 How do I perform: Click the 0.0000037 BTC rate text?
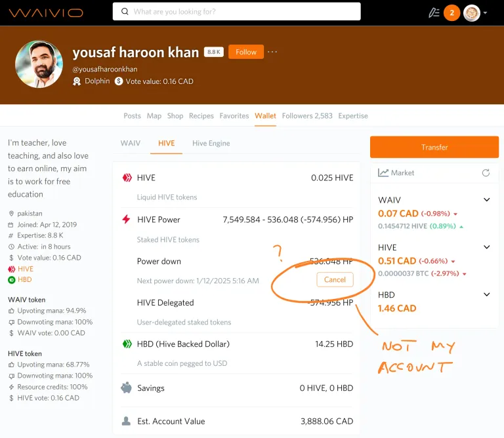403,273
